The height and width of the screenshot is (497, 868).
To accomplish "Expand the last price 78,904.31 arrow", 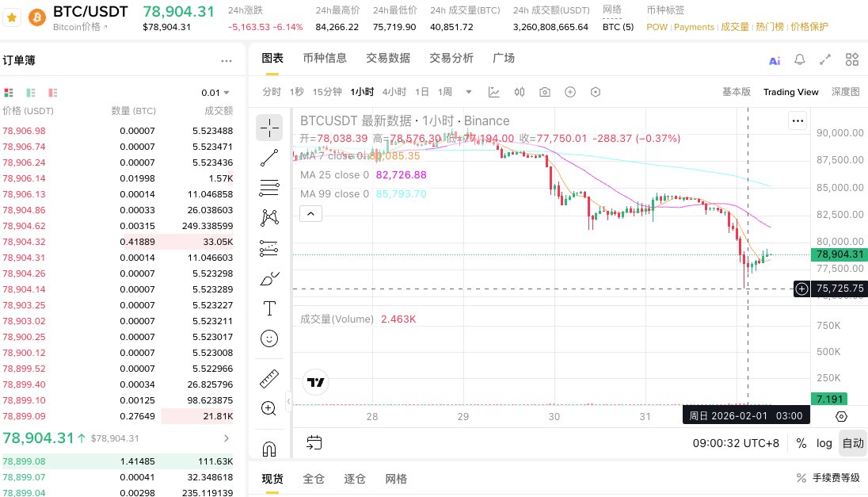I will point(227,438).
